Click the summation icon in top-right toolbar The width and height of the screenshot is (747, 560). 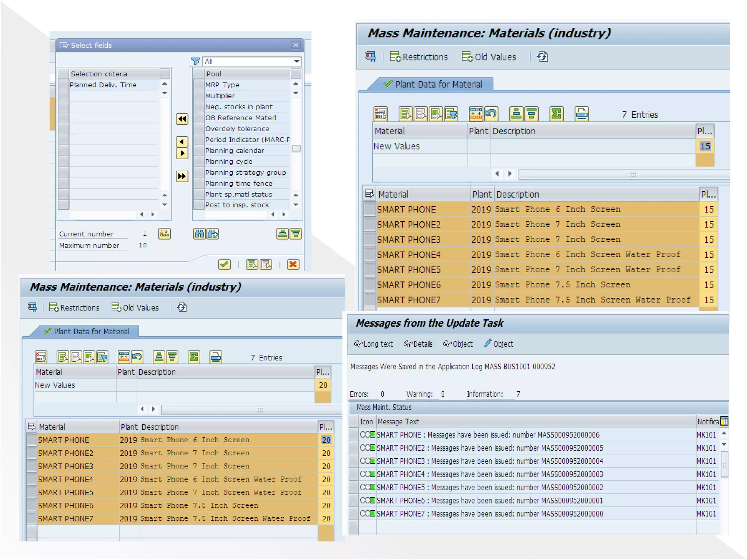(556, 114)
